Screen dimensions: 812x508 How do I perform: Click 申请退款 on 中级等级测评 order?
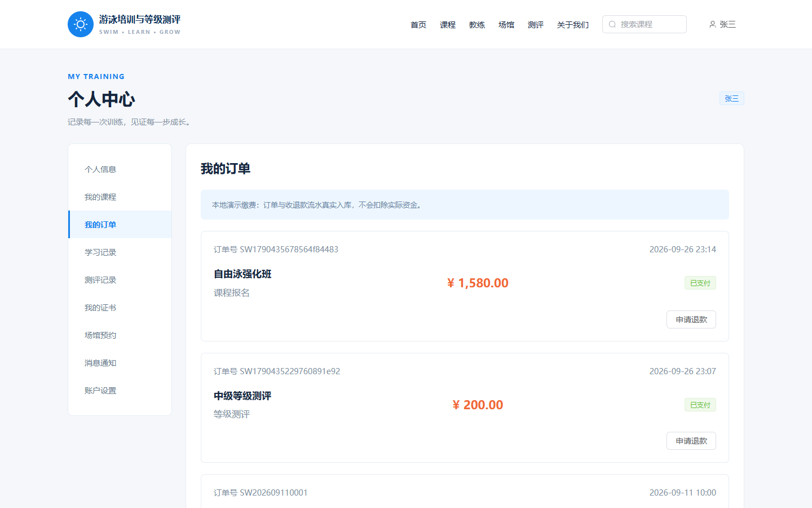(x=691, y=441)
